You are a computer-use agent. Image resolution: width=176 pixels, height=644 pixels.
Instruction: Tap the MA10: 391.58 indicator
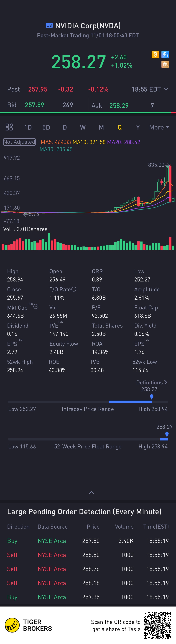pos(89,142)
